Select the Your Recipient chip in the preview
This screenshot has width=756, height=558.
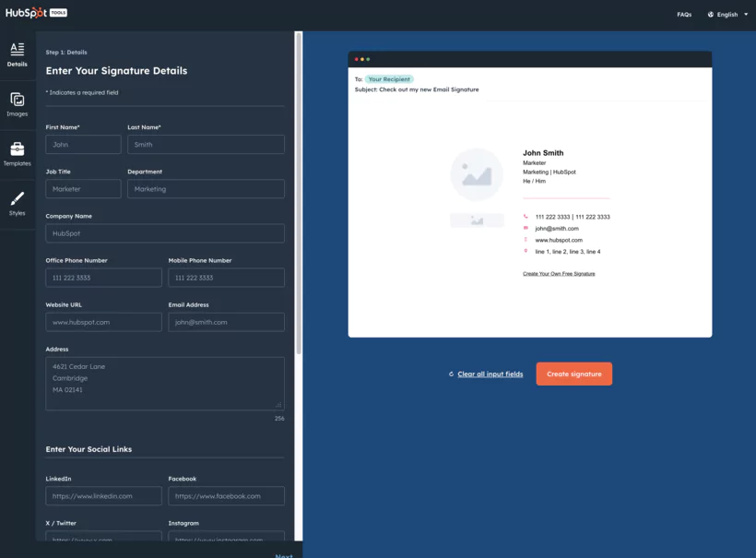coord(388,78)
